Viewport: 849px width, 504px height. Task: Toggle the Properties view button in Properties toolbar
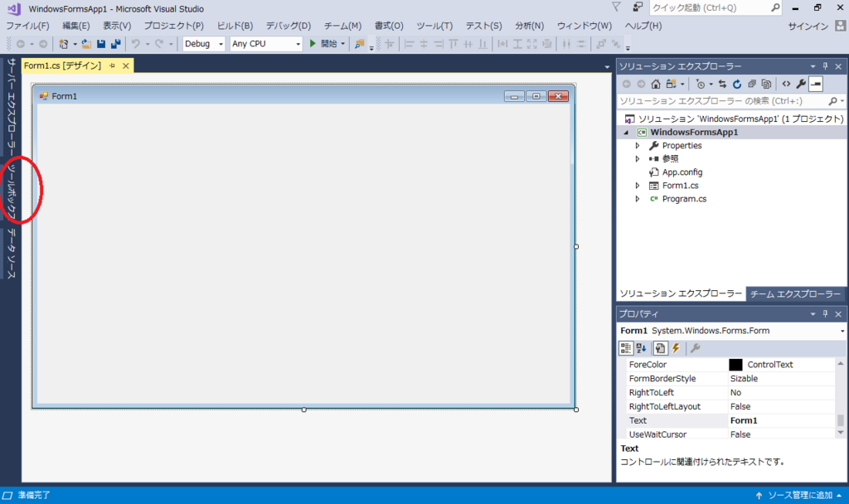pyautogui.click(x=660, y=348)
